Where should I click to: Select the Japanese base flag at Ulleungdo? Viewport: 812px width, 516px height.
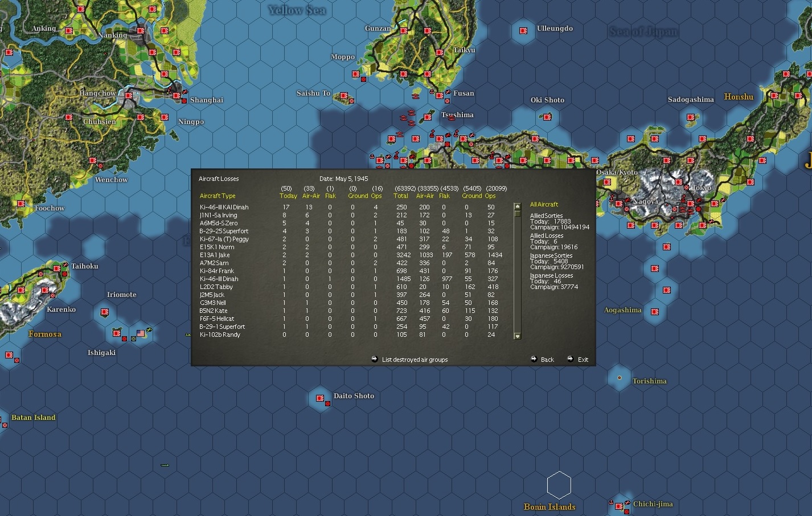coord(523,30)
